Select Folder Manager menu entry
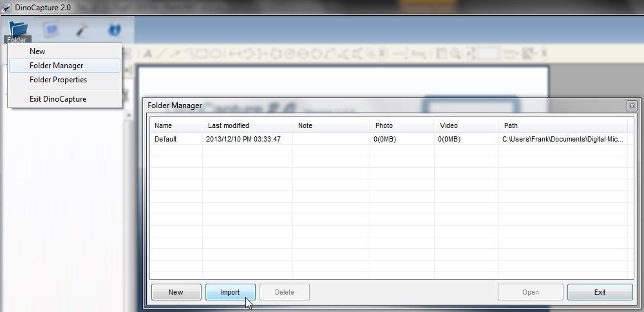The image size is (644, 312). click(x=56, y=66)
